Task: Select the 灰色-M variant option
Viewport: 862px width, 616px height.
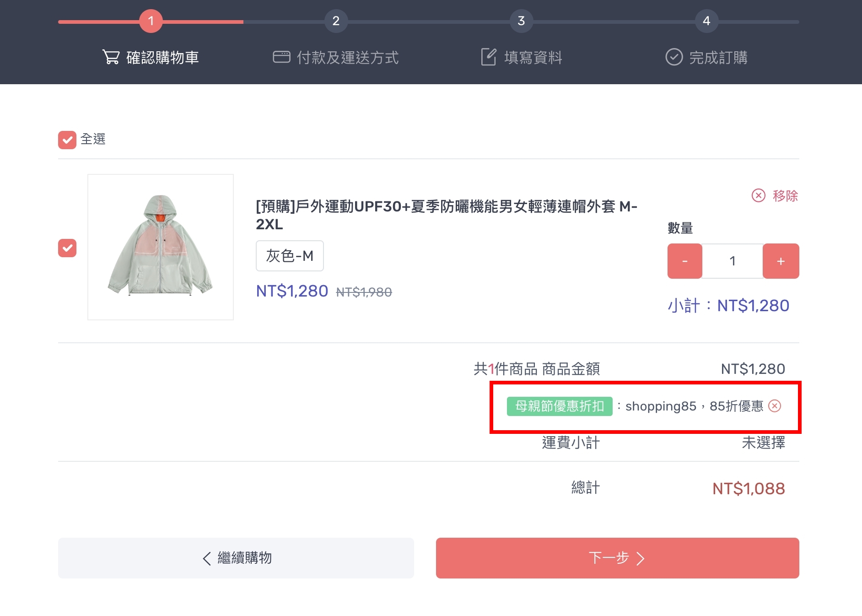Action: point(290,256)
